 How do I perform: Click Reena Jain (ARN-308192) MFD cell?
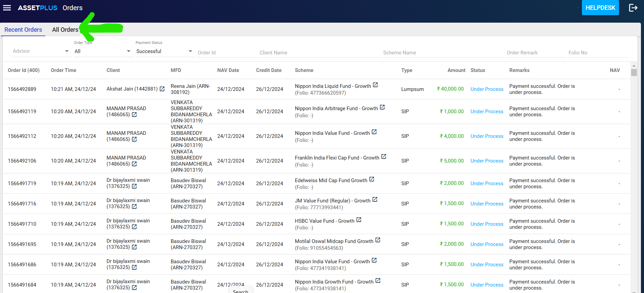tap(190, 89)
